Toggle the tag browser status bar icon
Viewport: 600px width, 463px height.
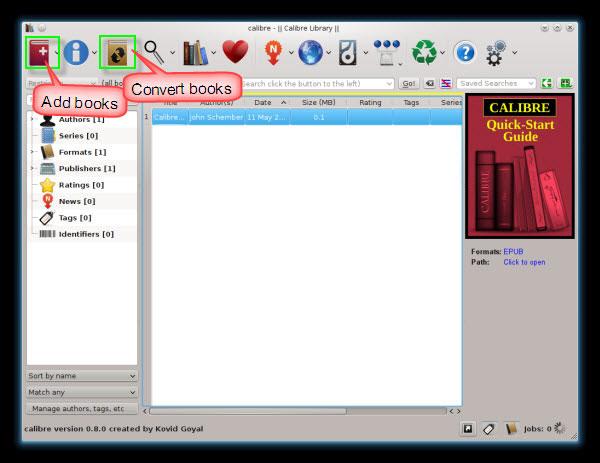[x=489, y=429]
